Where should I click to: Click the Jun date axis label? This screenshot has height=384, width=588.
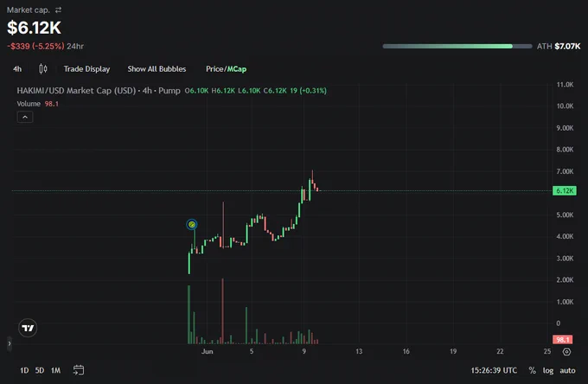click(207, 351)
